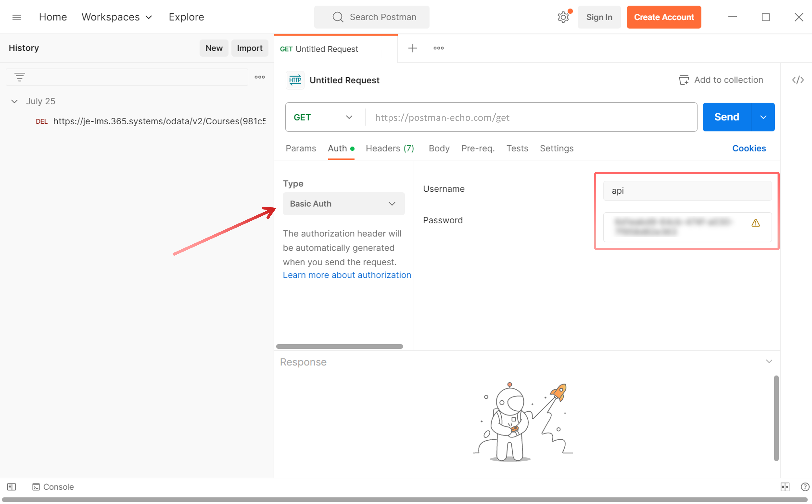Close the Postman window
Viewport: 812px width, 504px height.
(799, 17)
